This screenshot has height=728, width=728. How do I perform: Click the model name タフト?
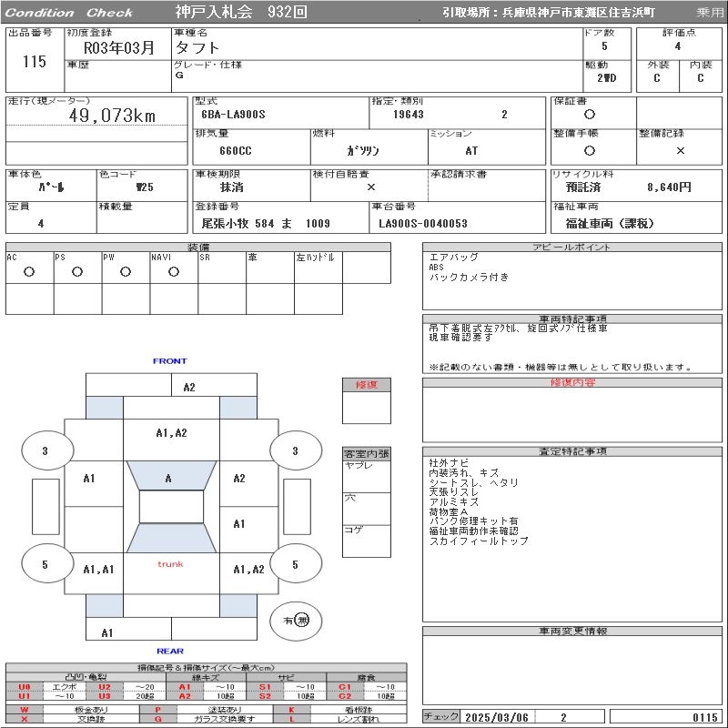197,48
